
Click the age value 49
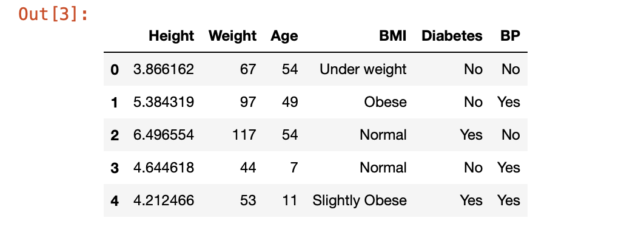click(x=290, y=102)
